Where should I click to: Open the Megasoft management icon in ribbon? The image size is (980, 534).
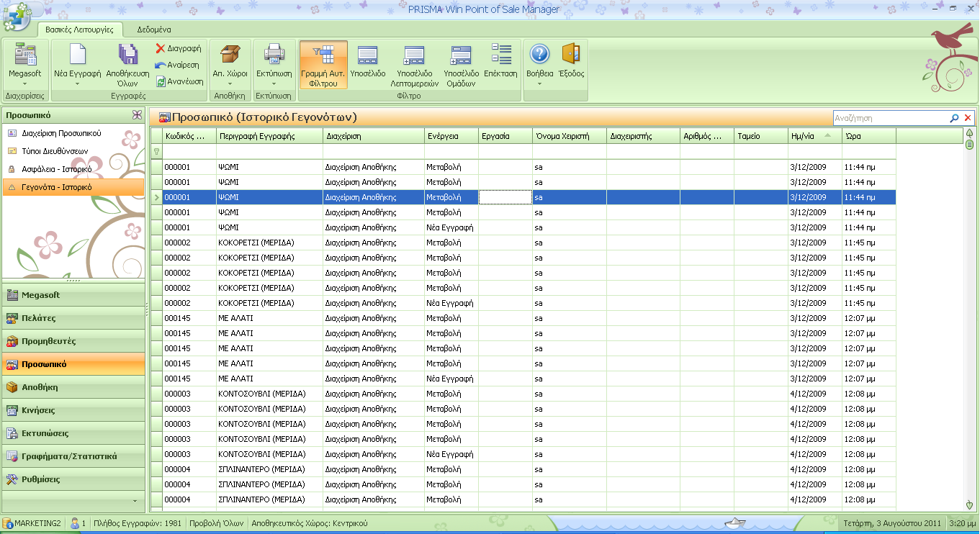(x=24, y=55)
